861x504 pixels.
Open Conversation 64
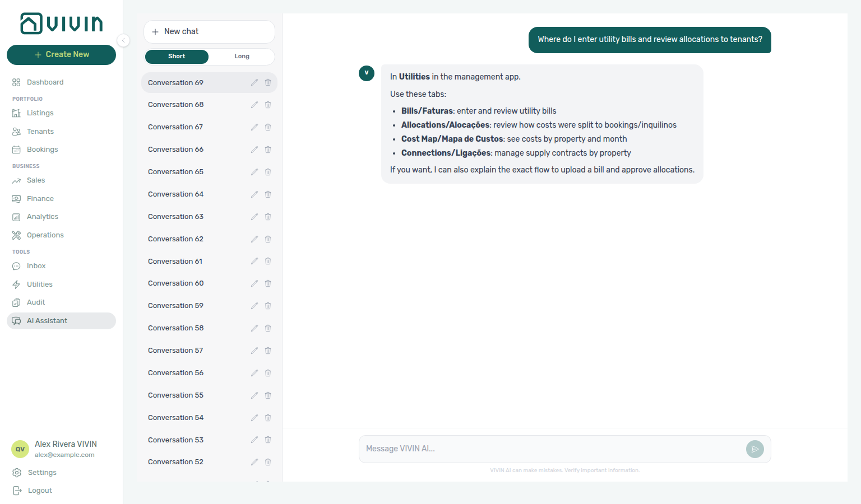(x=209, y=194)
